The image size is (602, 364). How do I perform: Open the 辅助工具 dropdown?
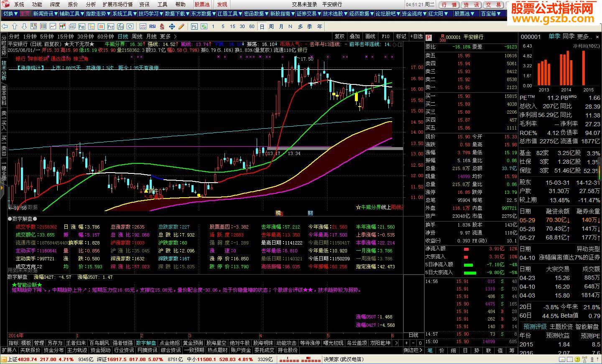tap(72, 14)
